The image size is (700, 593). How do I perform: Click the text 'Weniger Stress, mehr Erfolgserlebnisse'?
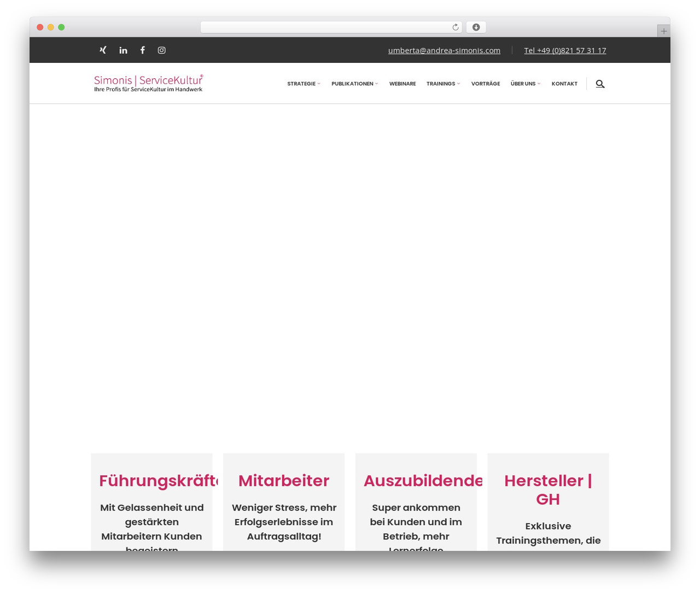284,515
